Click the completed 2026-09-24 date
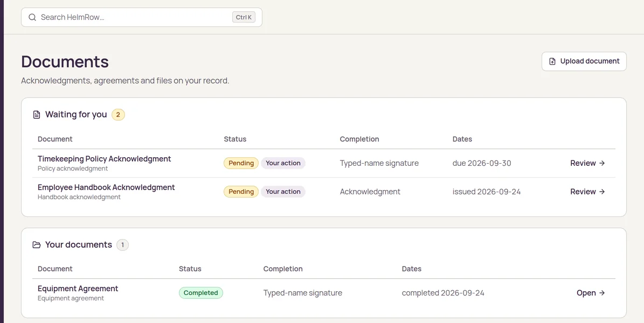The width and height of the screenshot is (644, 323). point(443,293)
